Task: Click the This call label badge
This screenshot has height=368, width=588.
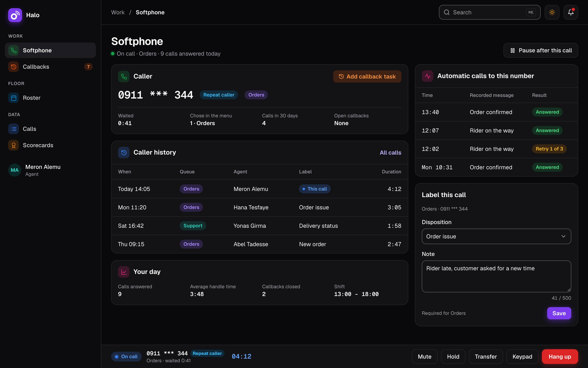Action: [x=315, y=189]
